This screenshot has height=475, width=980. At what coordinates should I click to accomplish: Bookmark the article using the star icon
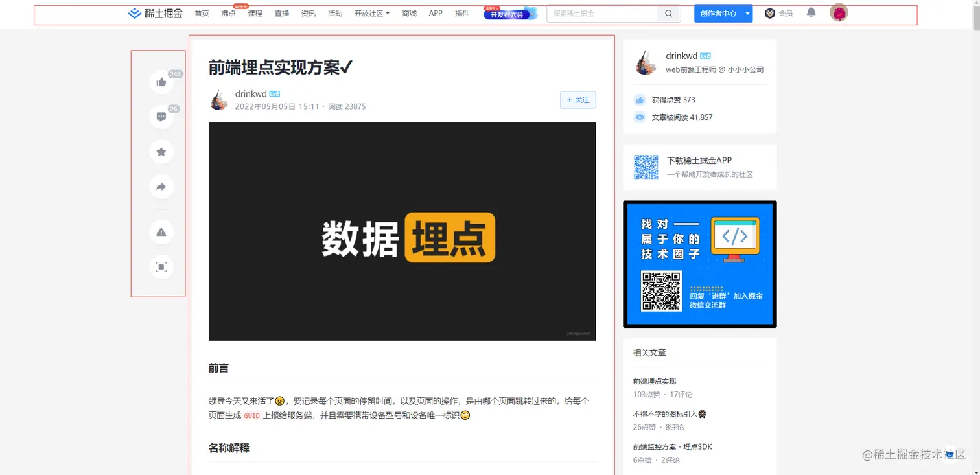pos(161,152)
